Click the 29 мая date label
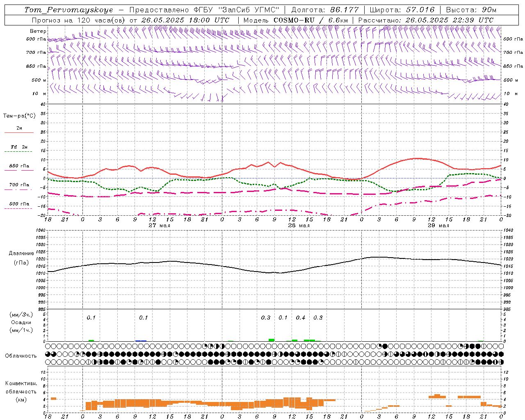The height and width of the screenshot is (420, 525). (438, 226)
